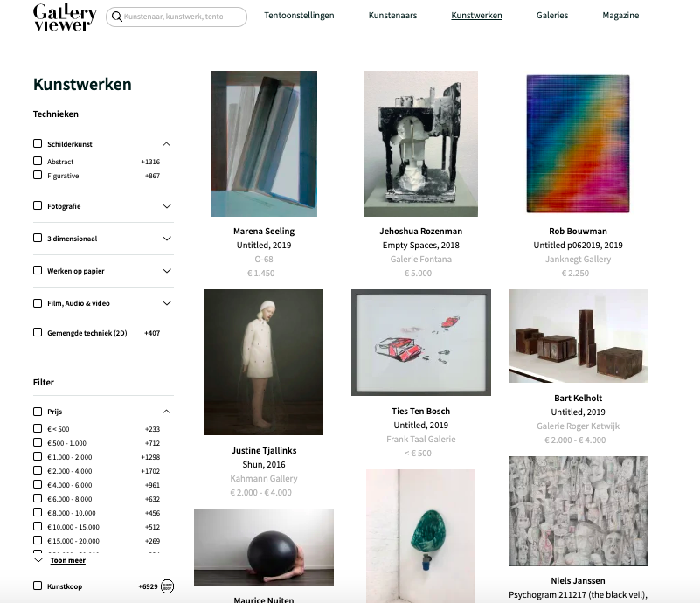Check the Abstract checkbox
Screen dimensions: 700x603
click(38, 161)
